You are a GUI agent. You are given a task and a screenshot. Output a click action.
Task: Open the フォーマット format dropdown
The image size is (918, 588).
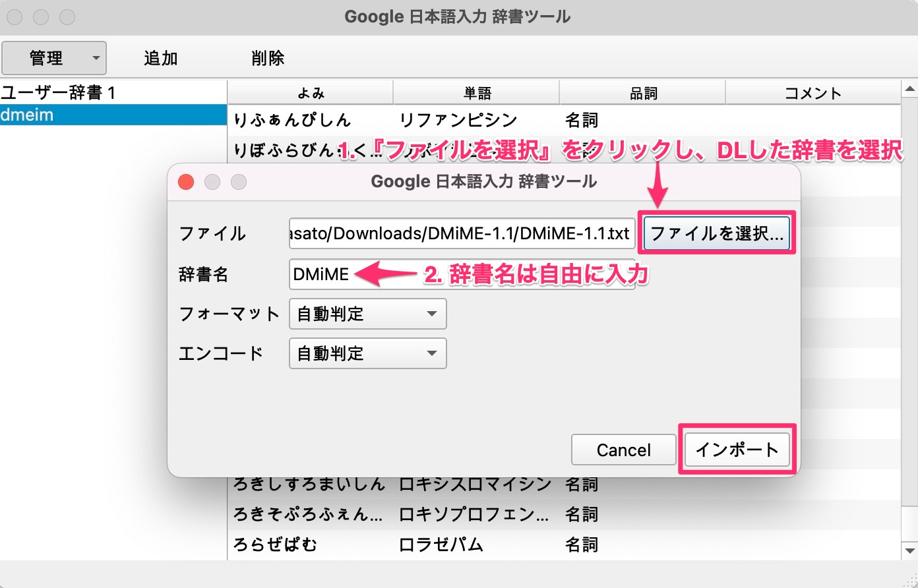pos(367,314)
